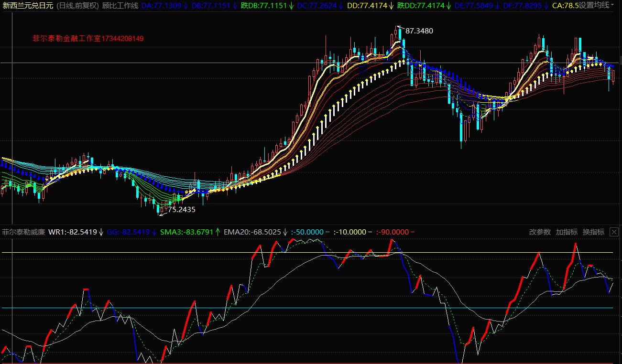Click the (日线,前复权) period label
This screenshot has height=364, width=622.
click(78, 6)
